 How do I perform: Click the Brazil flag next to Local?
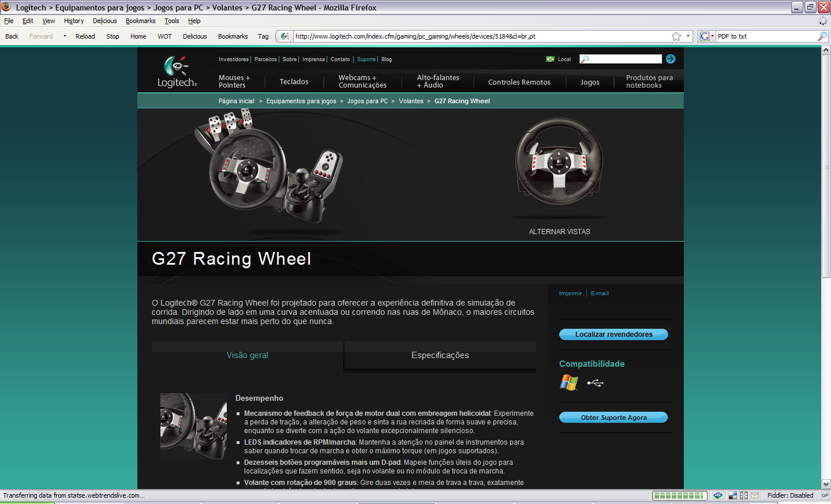tap(549, 58)
